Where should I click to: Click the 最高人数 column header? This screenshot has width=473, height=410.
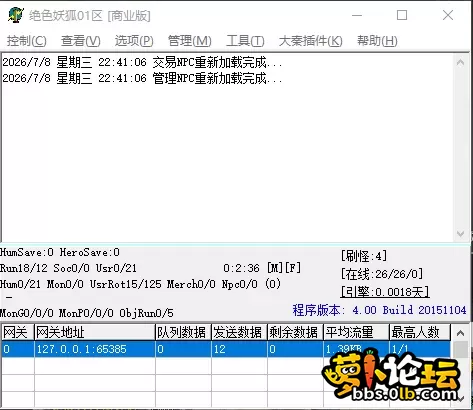click(x=420, y=333)
